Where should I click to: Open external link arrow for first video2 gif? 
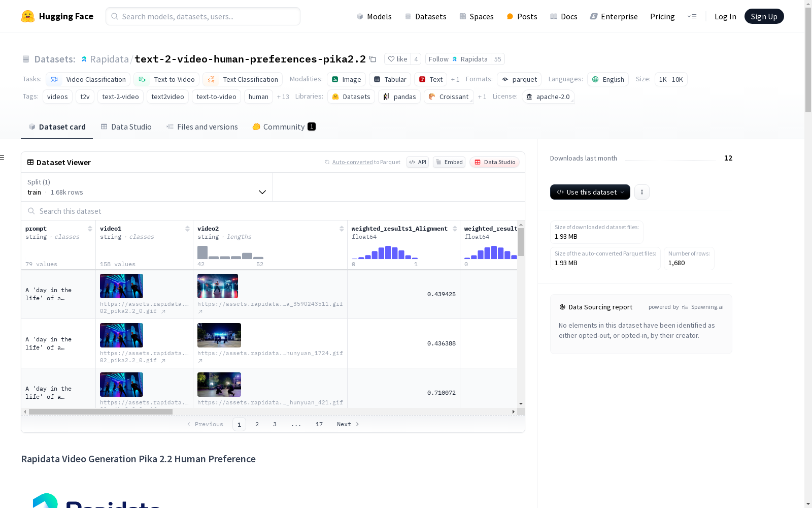(200, 311)
